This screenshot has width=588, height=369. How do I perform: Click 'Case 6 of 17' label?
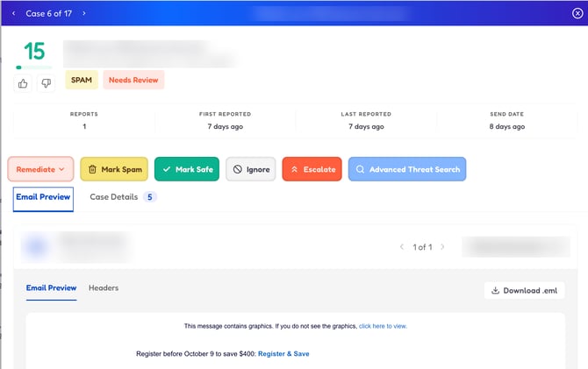[x=49, y=13]
